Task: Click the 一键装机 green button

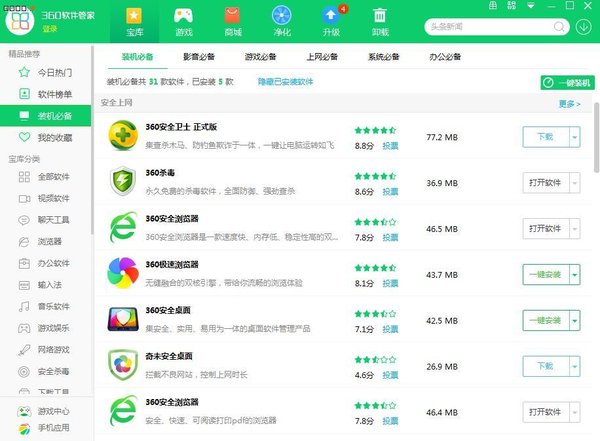Action: click(567, 83)
